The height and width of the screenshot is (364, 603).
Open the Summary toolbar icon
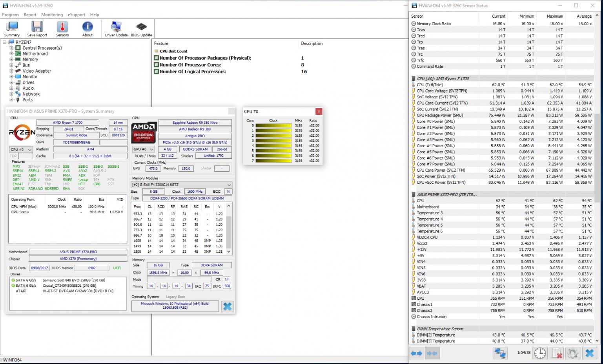point(12,29)
